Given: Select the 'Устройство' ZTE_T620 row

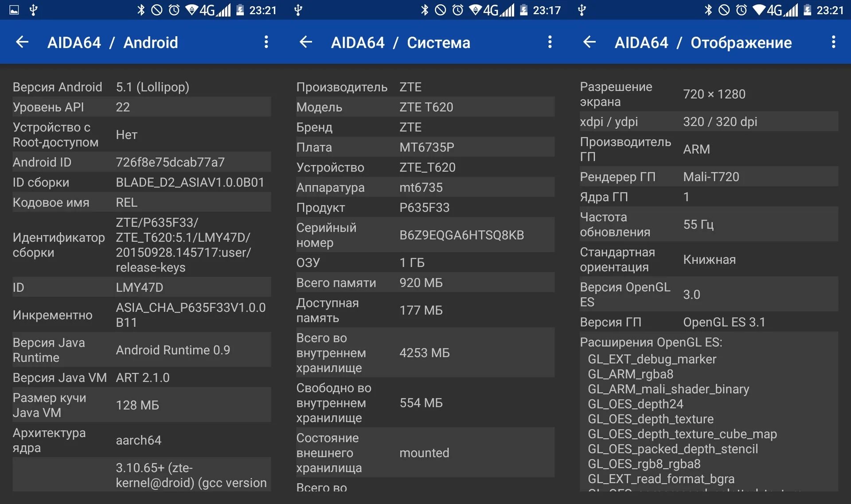Looking at the screenshot, I should [425, 167].
